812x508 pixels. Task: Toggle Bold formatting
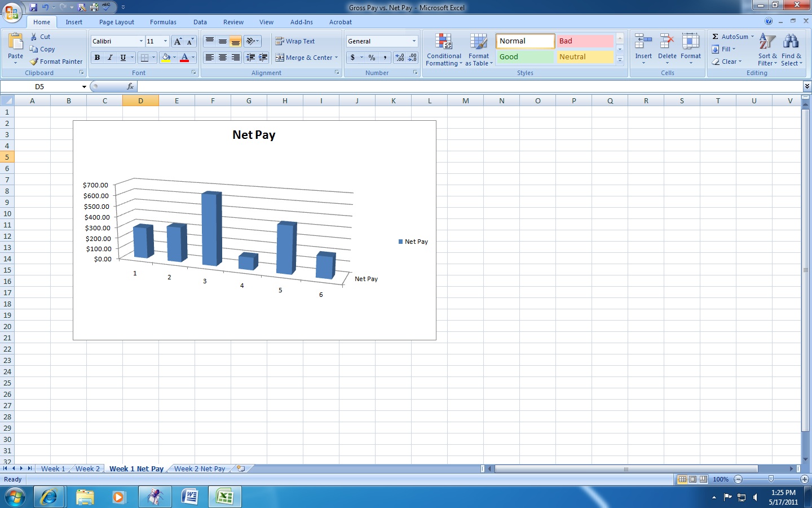[x=97, y=58]
